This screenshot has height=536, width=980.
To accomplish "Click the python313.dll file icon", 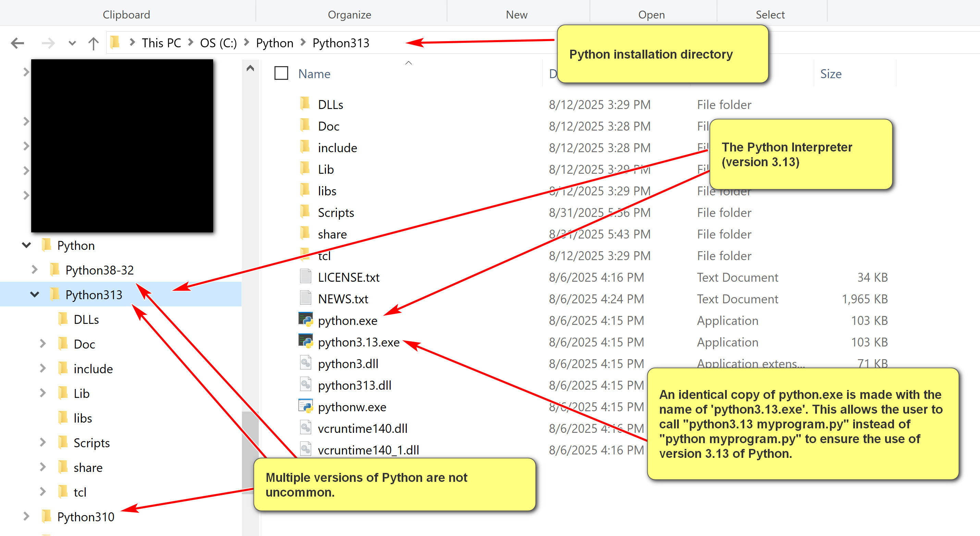I will (306, 385).
